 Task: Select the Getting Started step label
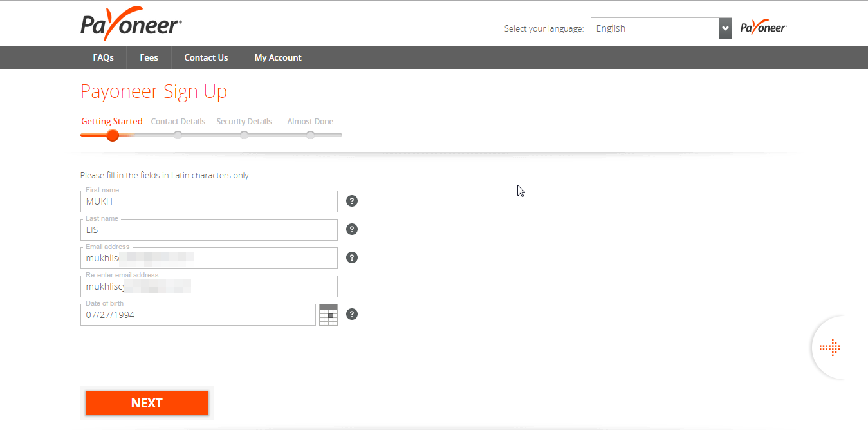[112, 121]
